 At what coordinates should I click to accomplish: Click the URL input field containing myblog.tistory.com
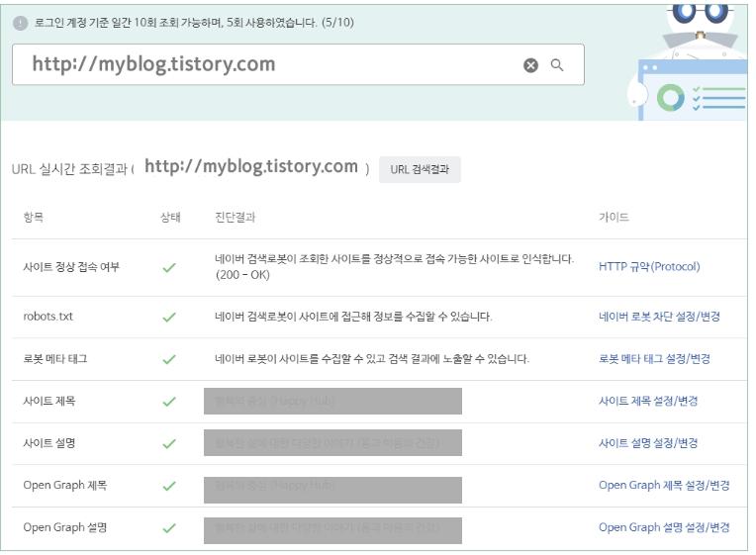[x=298, y=64]
